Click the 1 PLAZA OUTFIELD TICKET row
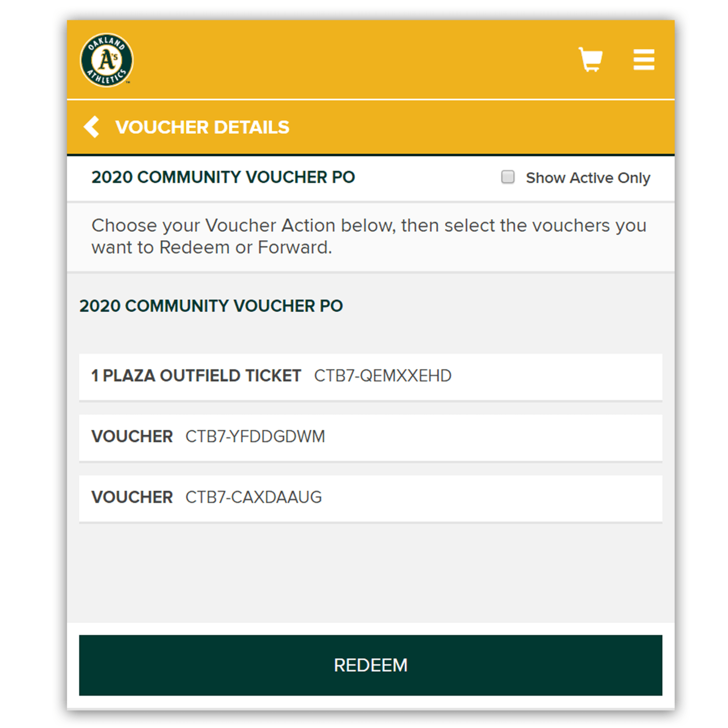The width and height of the screenshot is (728, 728). pos(370,376)
